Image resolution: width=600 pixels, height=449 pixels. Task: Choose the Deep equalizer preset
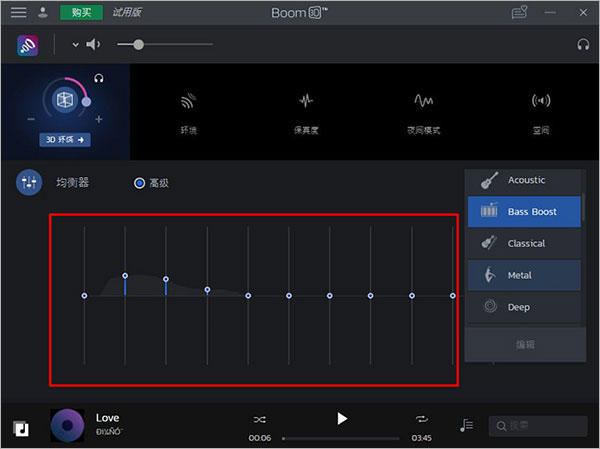click(524, 307)
